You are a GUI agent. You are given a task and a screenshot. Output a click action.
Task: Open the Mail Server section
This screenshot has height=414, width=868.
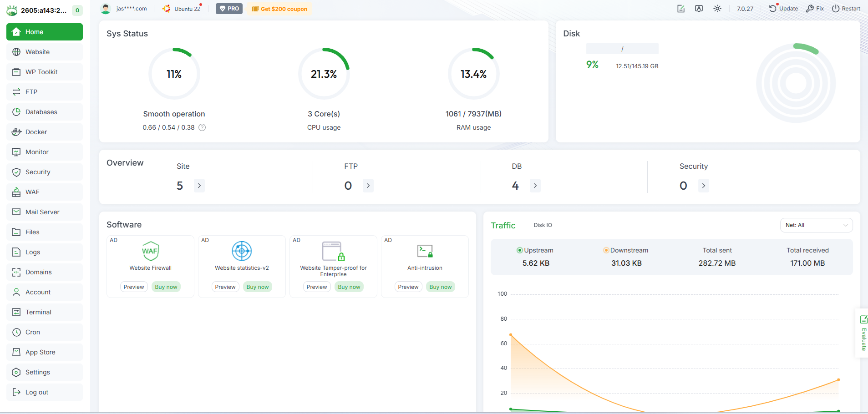(43, 212)
